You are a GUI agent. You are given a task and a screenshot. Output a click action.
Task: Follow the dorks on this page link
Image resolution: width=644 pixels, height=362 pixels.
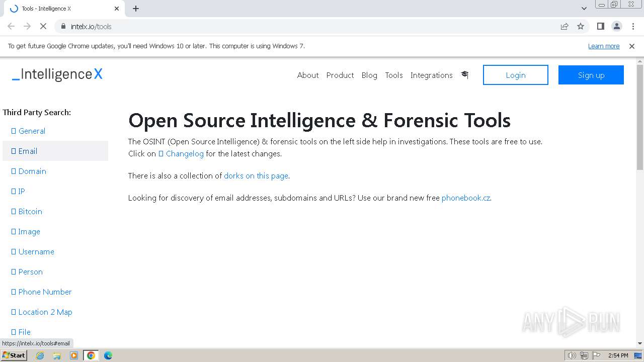[256, 175]
